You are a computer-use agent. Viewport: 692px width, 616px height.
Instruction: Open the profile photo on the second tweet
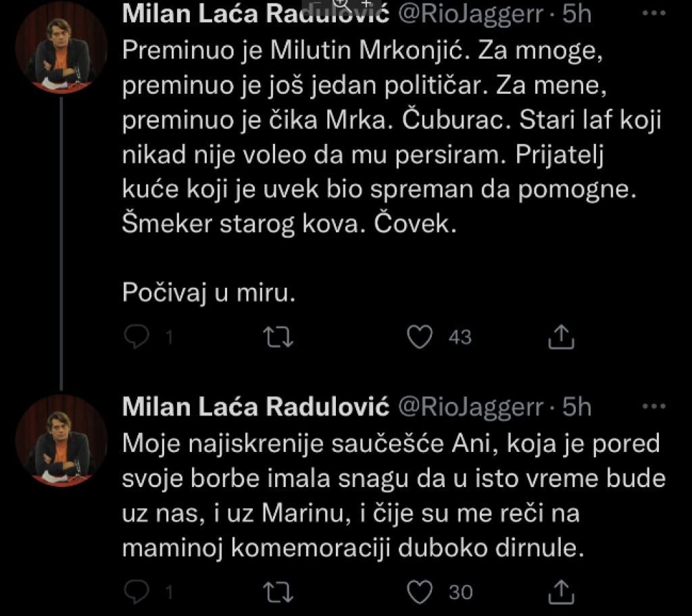tap(61, 440)
